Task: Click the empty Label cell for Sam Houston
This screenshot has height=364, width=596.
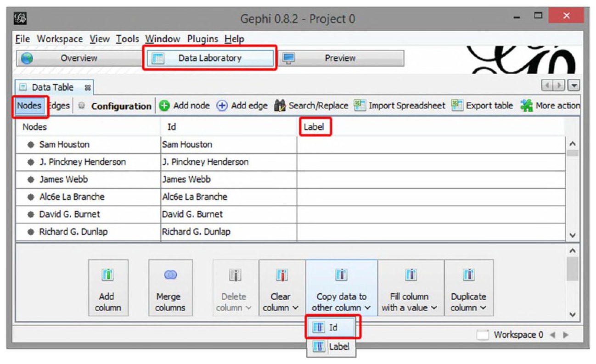Action: [x=431, y=145]
